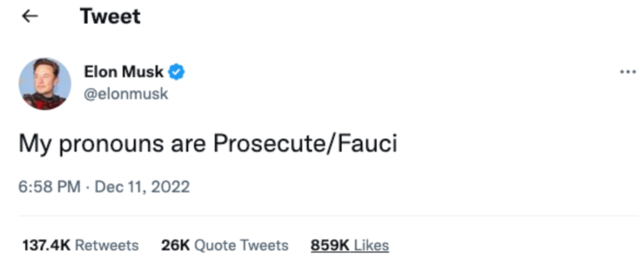Open the Elon Musk display name
The height and width of the screenshot is (263, 644).
point(124,72)
